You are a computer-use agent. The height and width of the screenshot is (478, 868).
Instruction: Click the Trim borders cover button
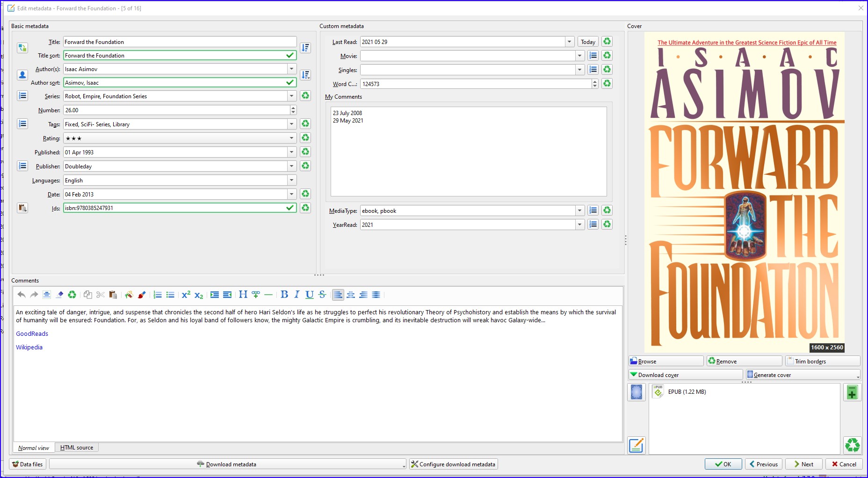tap(823, 361)
